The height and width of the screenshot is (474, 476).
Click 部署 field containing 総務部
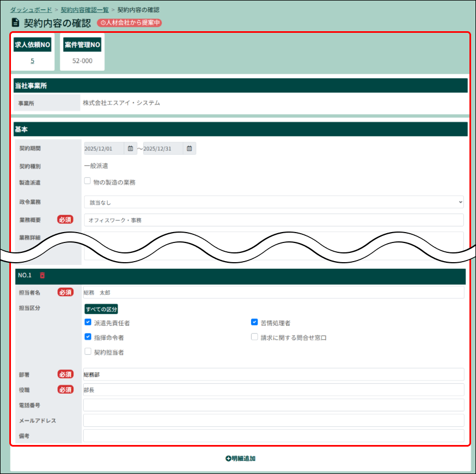click(x=274, y=374)
